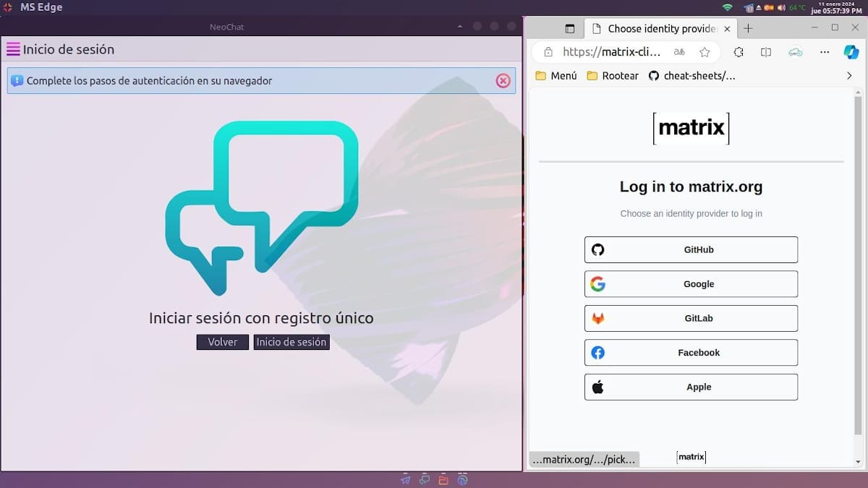868x488 pixels.
Task: Open the Wi-Fi menu from the system tray
Action: [728, 7]
